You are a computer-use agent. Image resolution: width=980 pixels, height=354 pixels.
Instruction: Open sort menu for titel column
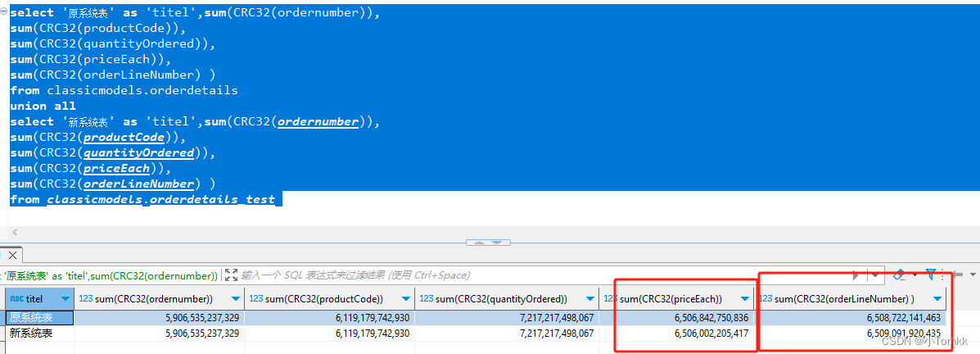pos(65,299)
